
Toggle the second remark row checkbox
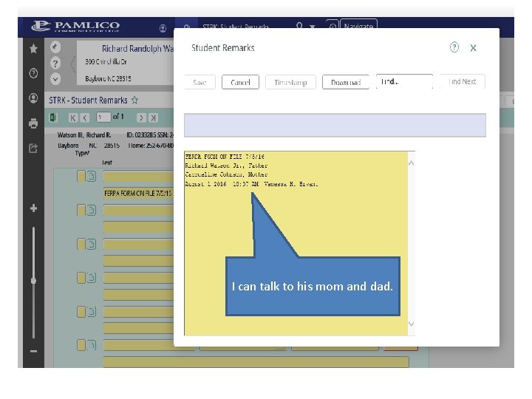click(81, 210)
